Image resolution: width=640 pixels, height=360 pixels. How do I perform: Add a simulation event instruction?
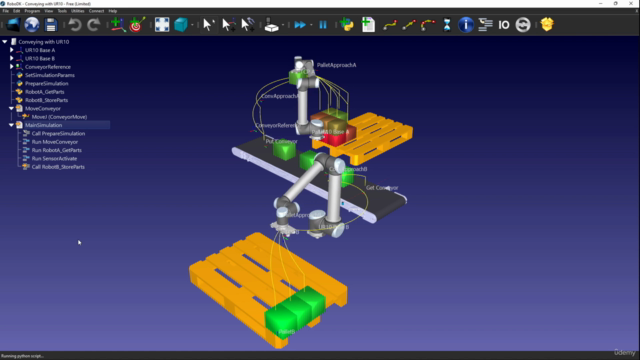pyautogui.click(x=523, y=25)
